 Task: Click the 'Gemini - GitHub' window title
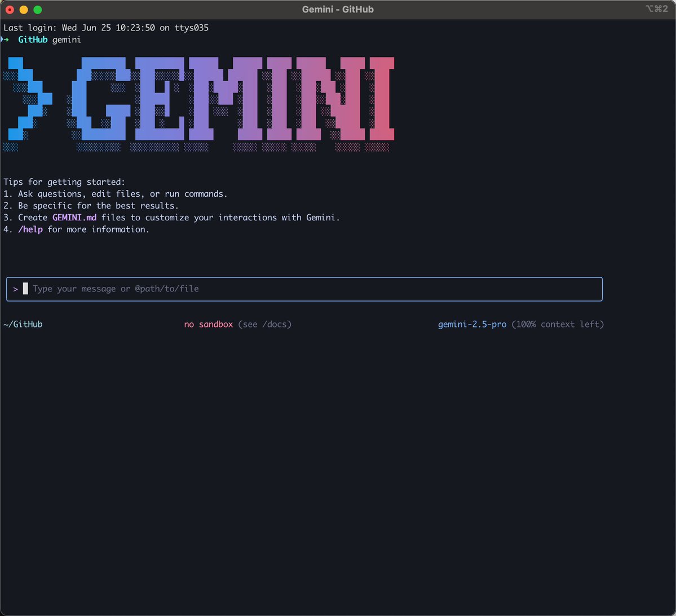(x=338, y=10)
